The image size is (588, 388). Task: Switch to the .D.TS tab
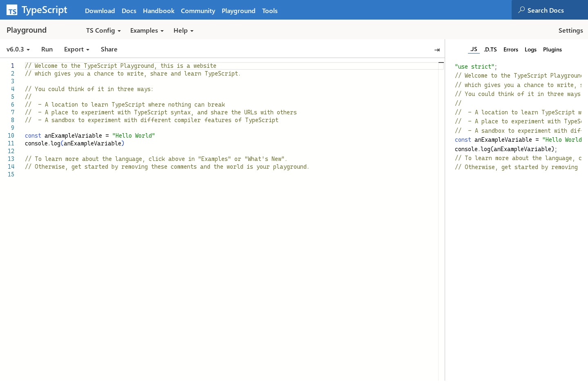tap(490, 49)
